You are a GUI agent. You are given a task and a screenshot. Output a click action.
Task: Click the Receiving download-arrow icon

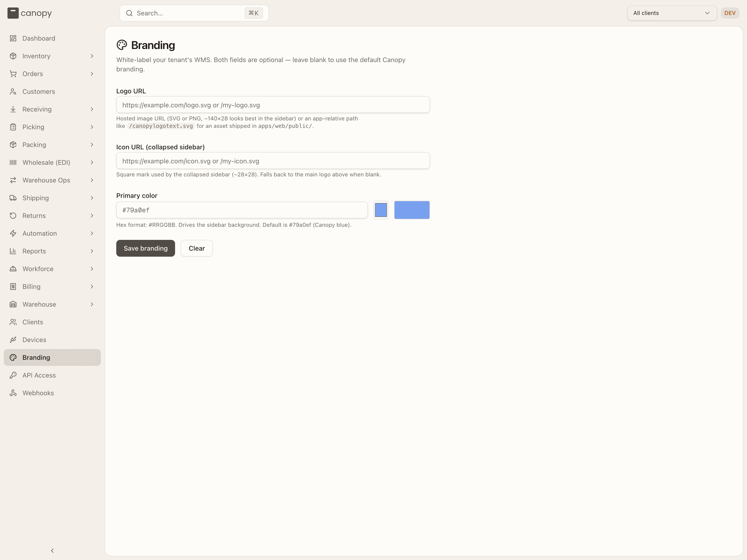(13, 109)
